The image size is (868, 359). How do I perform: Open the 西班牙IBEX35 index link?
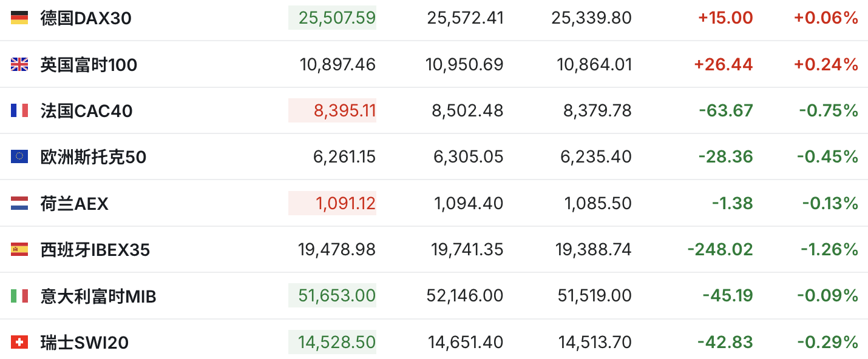pyautogui.click(x=95, y=250)
